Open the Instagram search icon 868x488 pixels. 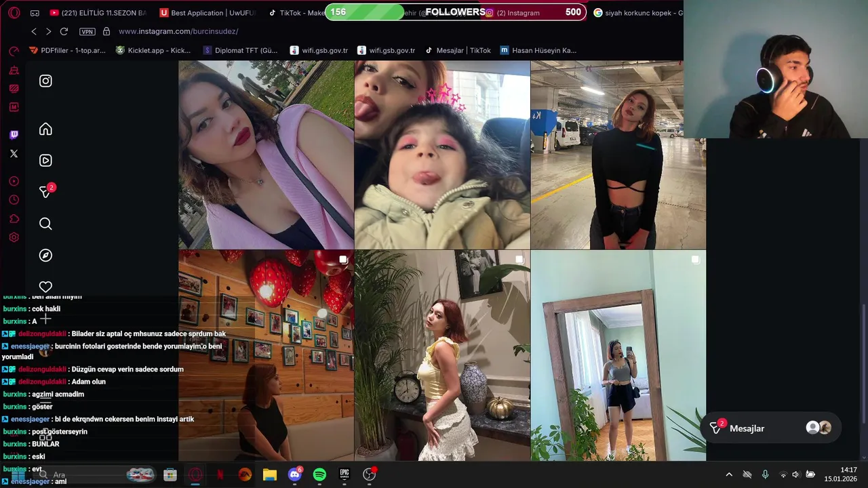[45, 224]
